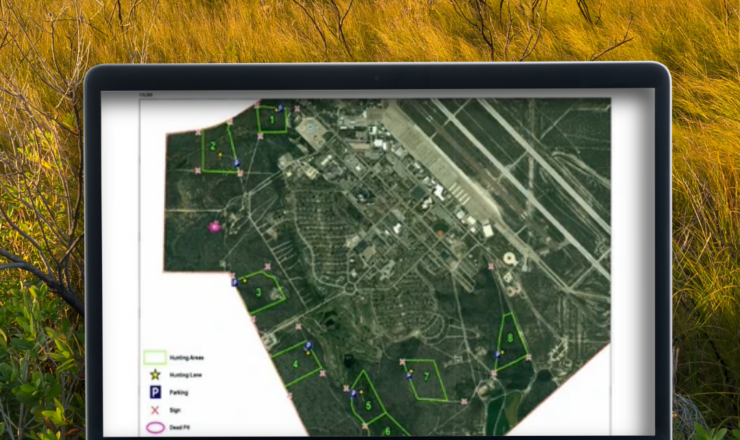Click the sign marker at area 4's east corner
740x440 pixels.
pyautogui.click(x=323, y=373)
